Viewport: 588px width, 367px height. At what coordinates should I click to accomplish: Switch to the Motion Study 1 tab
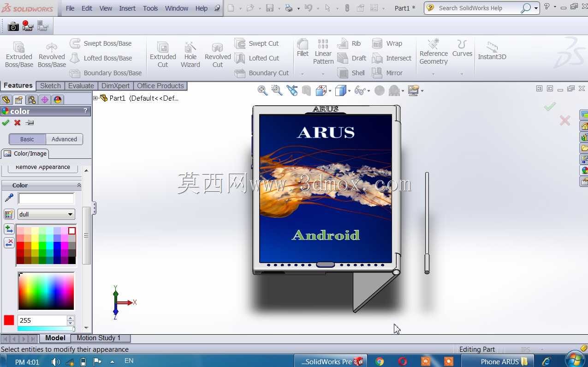pyautogui.click(x=99, y=338)
